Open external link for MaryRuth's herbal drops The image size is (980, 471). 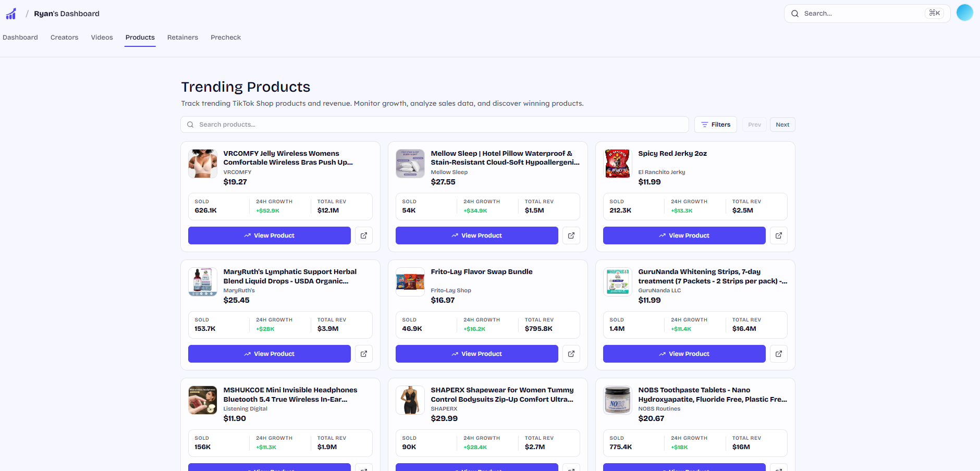(x=364, y=354)
